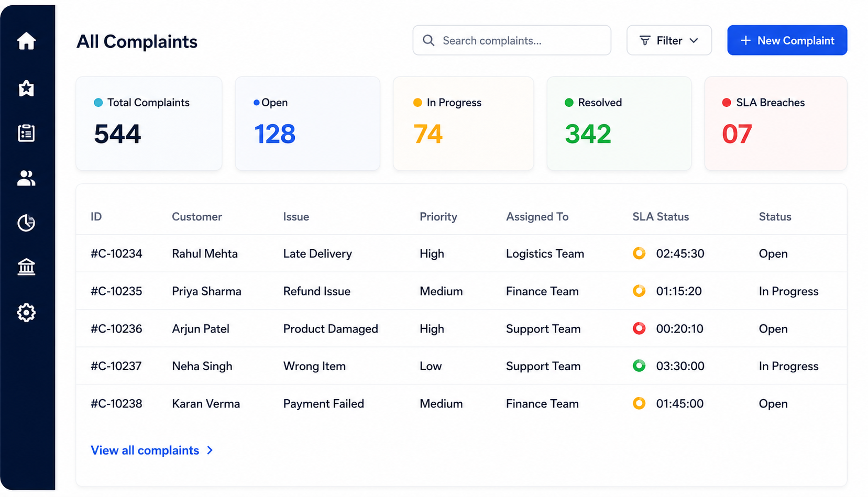This screenshot has height=497, width=868.
Task: Open the star badge sidebar icon
Action: click(26, 88)
